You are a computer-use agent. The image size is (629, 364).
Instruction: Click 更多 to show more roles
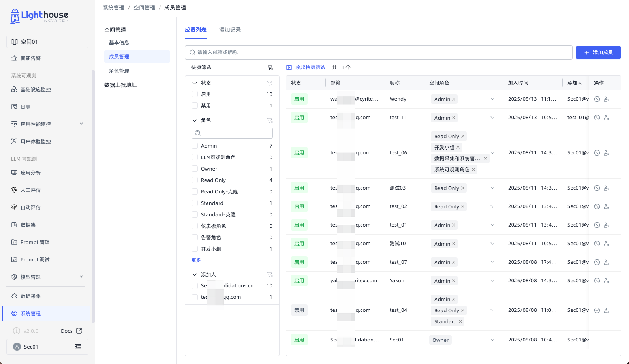tap(196, 260)
